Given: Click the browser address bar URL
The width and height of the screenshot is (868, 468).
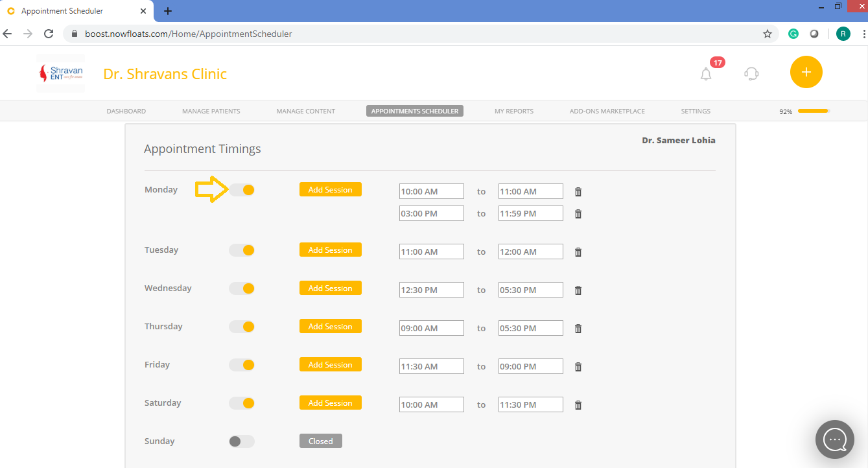Looking at the screenshot, I should pyautogui.click(x=189, y=34).
